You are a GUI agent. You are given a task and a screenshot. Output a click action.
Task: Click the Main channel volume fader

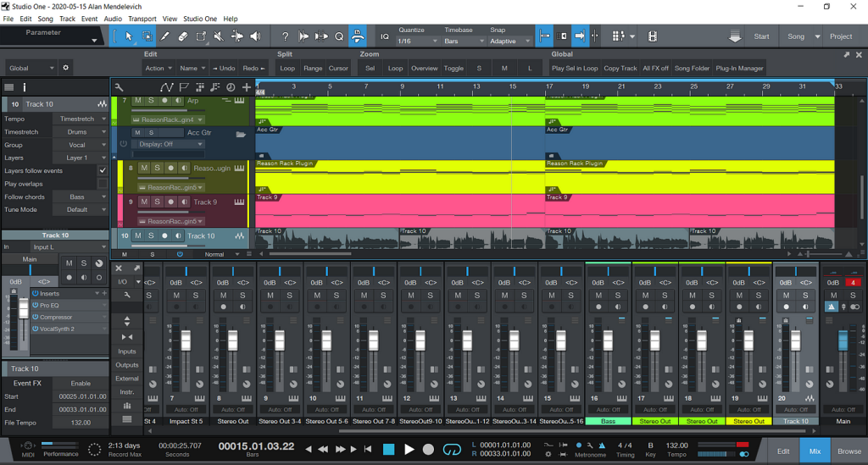click(843, 340)
